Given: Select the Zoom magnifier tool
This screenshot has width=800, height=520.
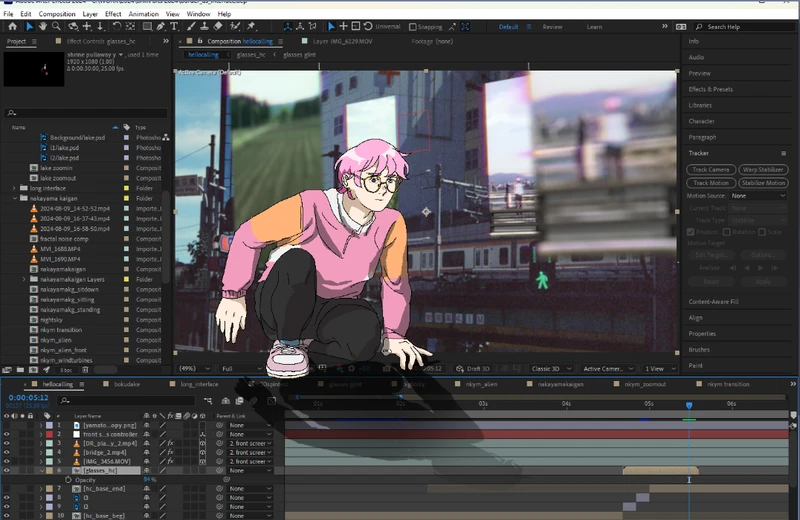Looking at the screenshot, I should tap(57, 27).
